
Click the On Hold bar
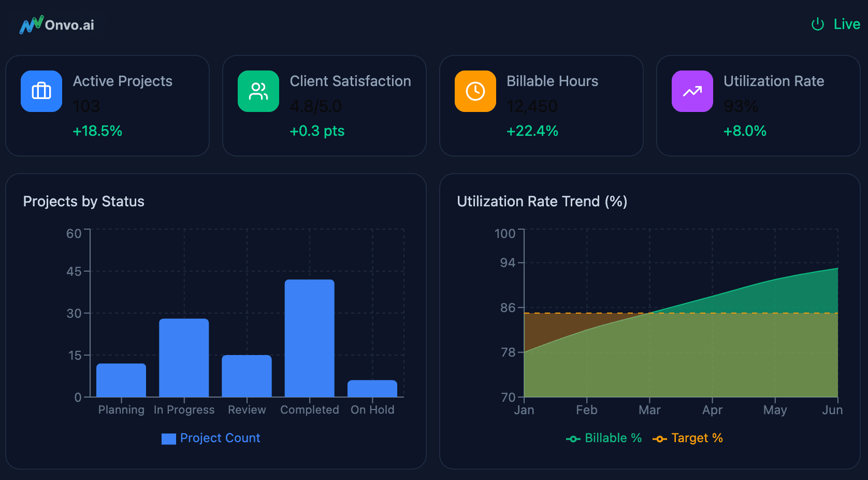pyautogui.click(x=372, y=388)
